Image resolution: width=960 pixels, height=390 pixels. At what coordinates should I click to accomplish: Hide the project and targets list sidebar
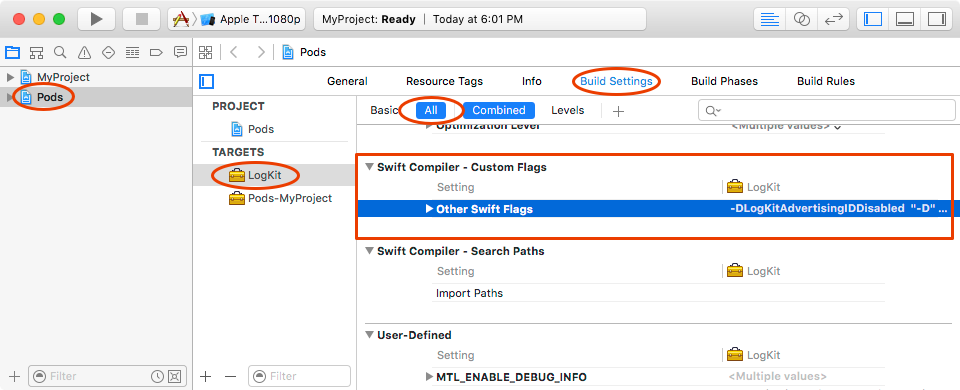[x=207, y=81]
